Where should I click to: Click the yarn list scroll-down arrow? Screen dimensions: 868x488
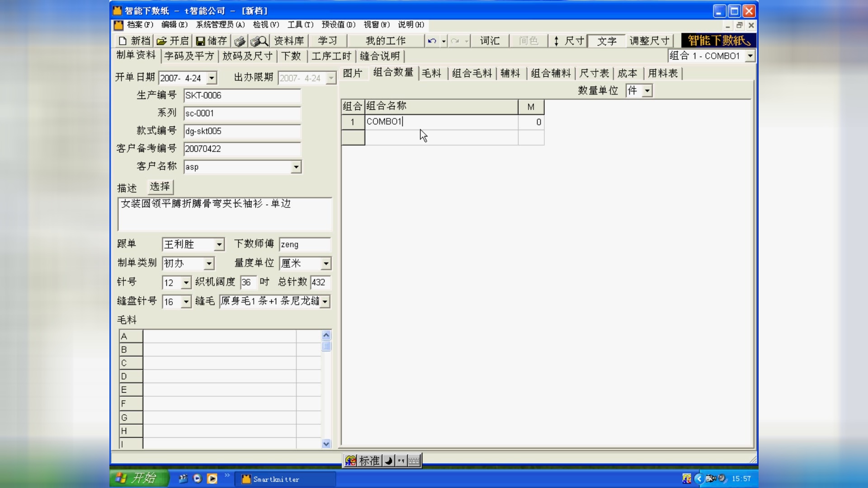coord(326,444)
